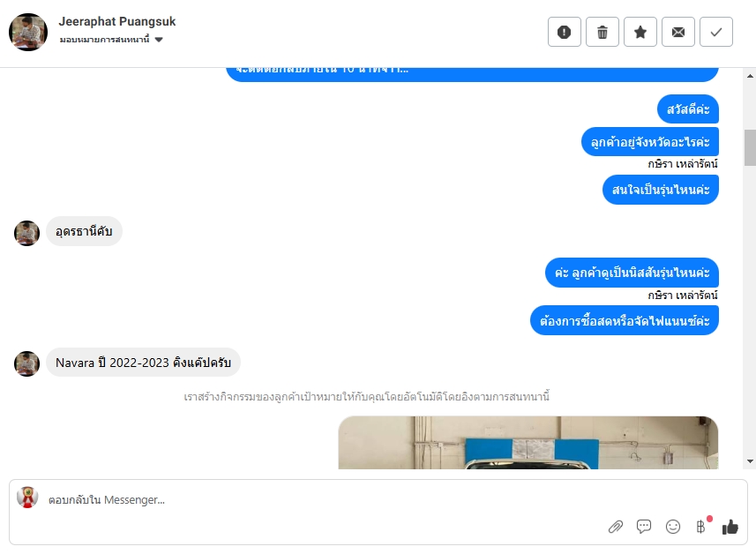Mark conversation as spam with exclamation icon

[564, 32]
